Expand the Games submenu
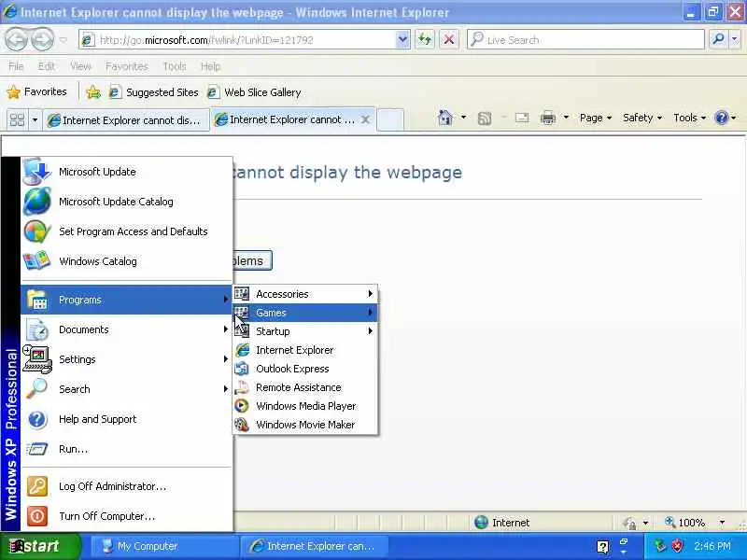This screenshot has width=747, height=560. pyautogui.click(x=305, y=313)
